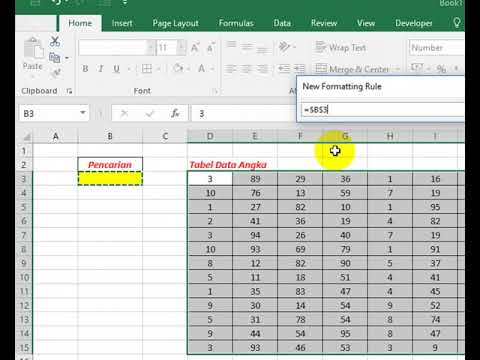
Task: Click the Merge & Center button
Action: pyautogui.click(x=352, y=69)
